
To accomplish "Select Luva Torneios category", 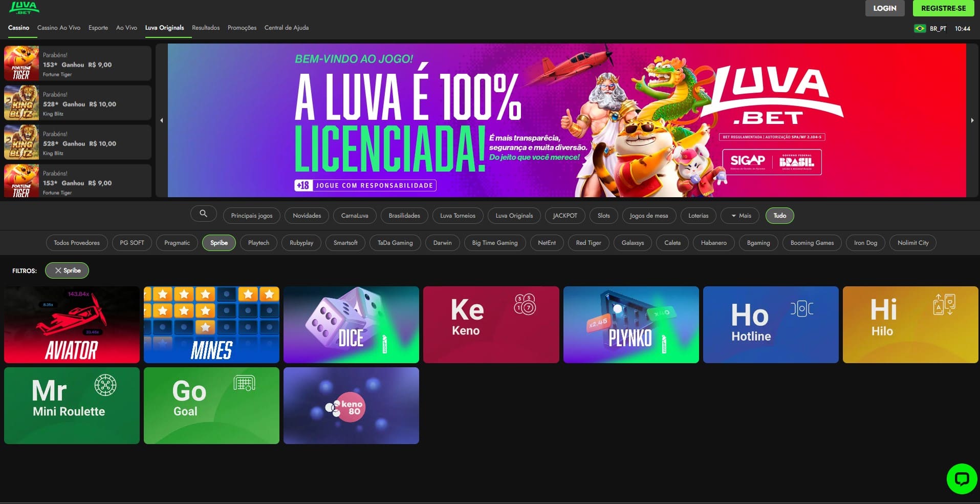I will pos(458,216).
